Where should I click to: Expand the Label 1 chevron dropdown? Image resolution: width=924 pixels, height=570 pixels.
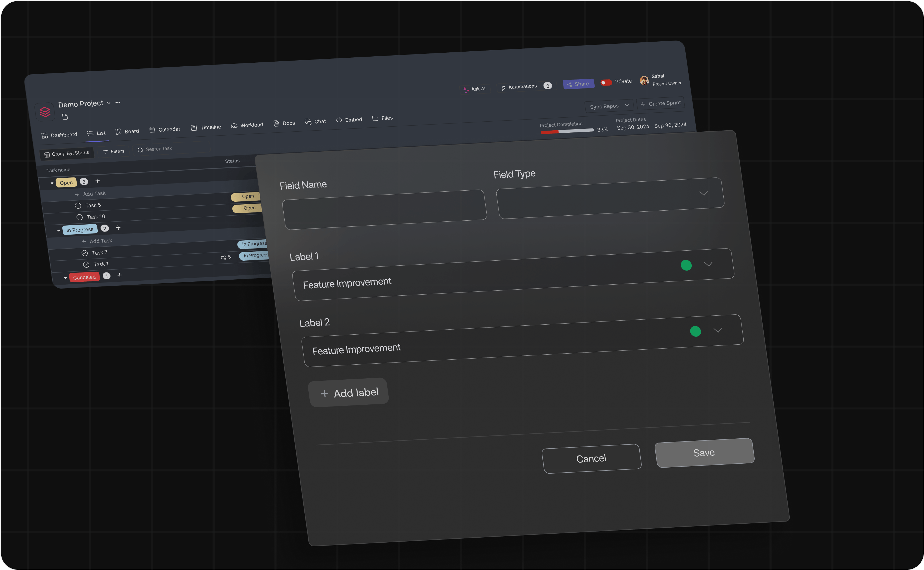pyautogui.click(x=708, y=264)
